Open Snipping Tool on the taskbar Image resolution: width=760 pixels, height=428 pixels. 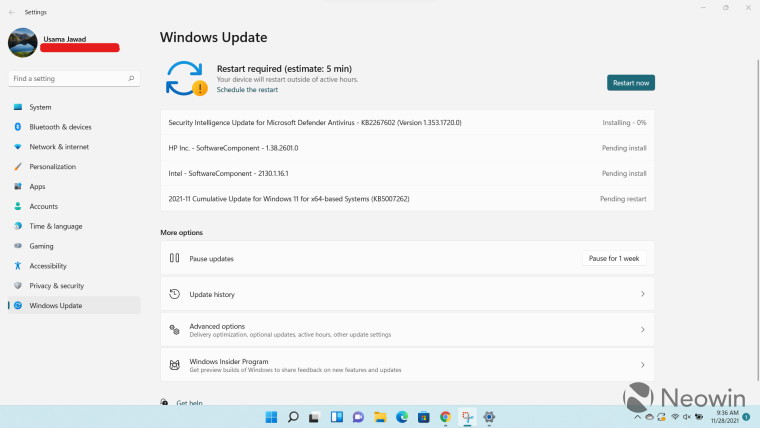point(467,417)
